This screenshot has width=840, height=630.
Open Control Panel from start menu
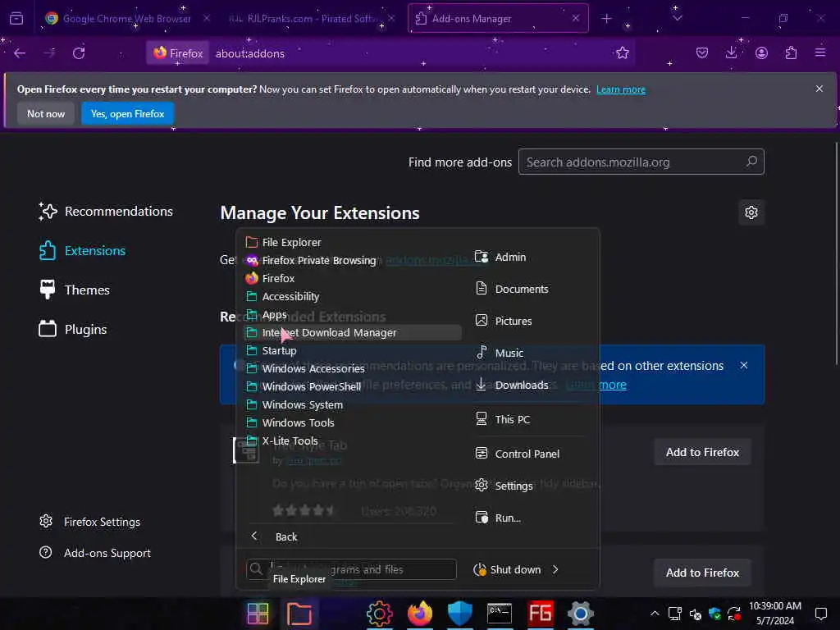527,454
